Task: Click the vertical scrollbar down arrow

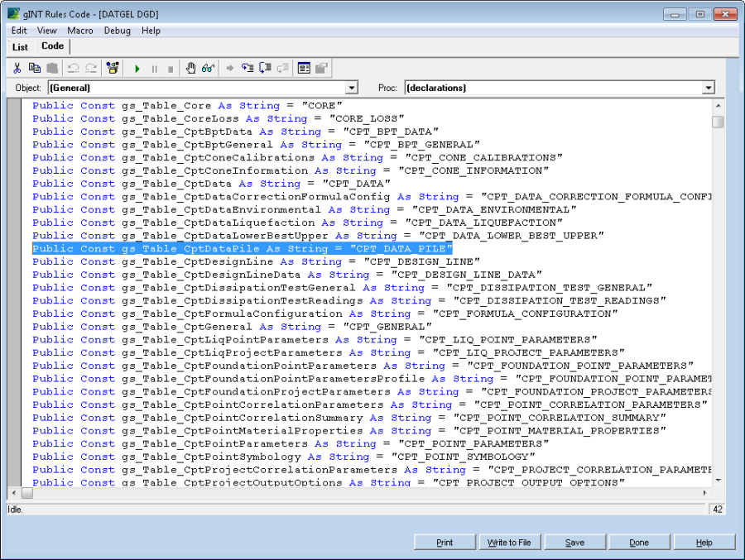Action: 718,480
